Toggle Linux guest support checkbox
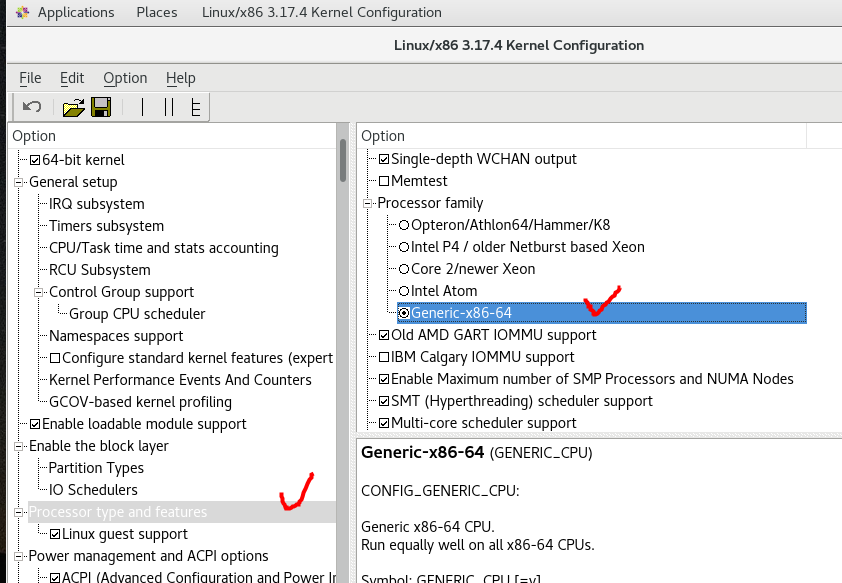 [x=55, y=534]
